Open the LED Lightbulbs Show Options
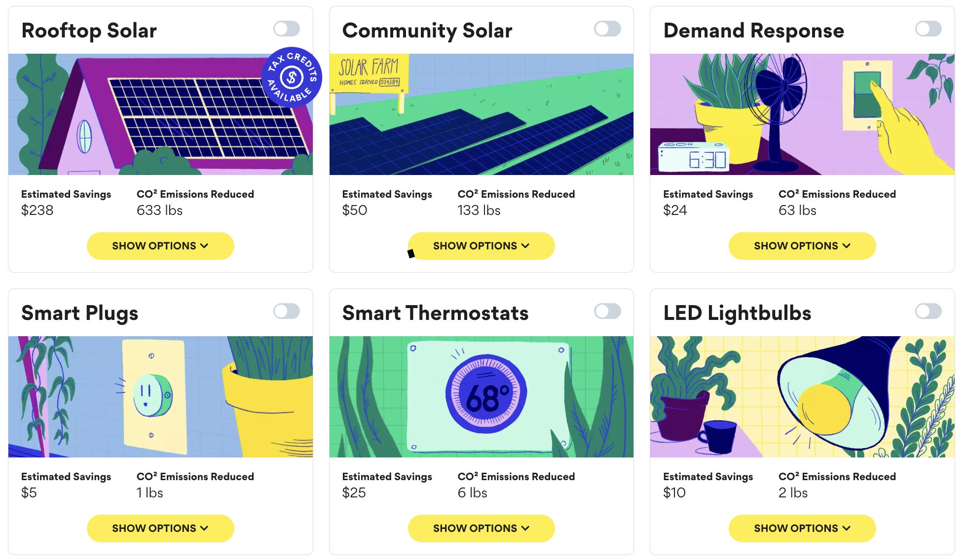This screenshot has height=560, width=964. [802, 528]
